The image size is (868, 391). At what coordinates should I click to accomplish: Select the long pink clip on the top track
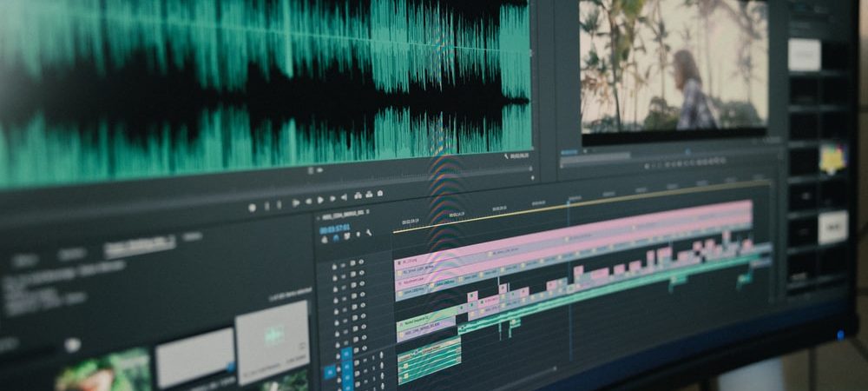click(x=573, y=233)
